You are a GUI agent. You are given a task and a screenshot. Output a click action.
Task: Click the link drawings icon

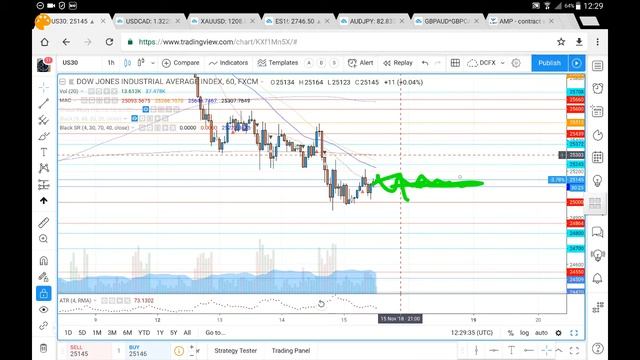click(x=44, y=326)
